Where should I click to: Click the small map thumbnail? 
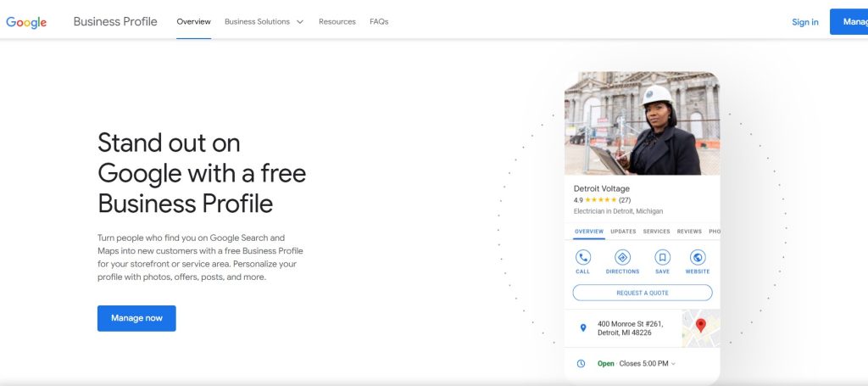[701, 328]
